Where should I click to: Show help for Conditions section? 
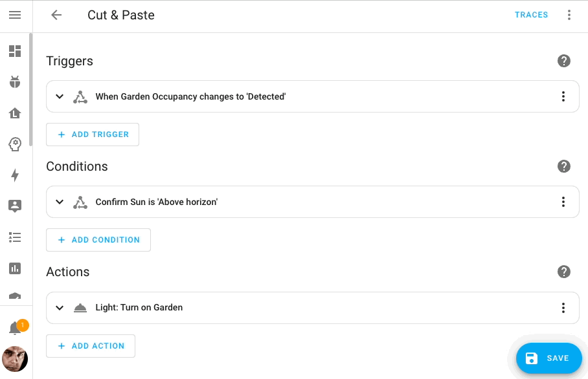click(x=563, y=166)
